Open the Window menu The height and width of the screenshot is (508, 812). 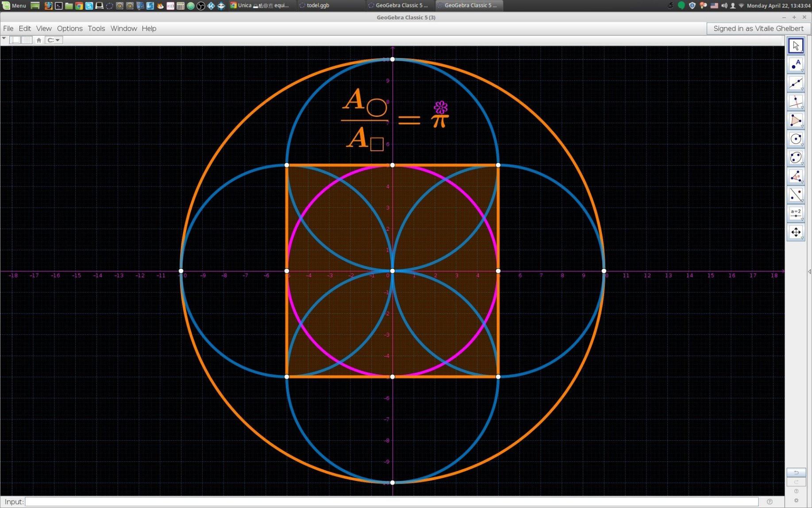coord(124,28)
